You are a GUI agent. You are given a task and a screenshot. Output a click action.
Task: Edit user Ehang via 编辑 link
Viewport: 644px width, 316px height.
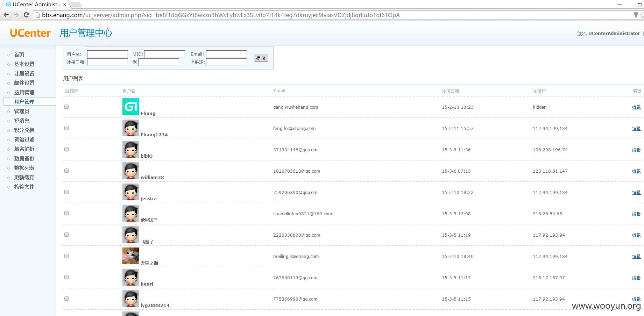pyautogui.click(x=636, y=107)
